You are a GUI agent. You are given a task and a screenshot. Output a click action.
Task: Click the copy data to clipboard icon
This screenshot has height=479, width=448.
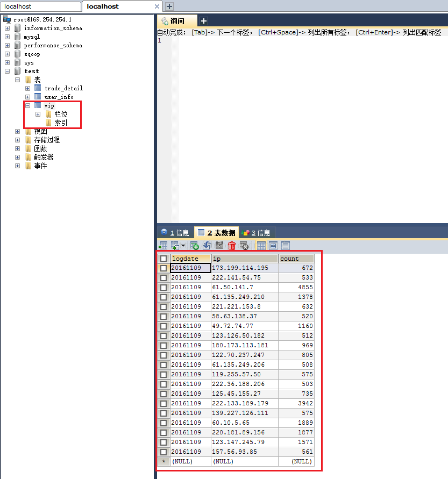pos(175,245)
